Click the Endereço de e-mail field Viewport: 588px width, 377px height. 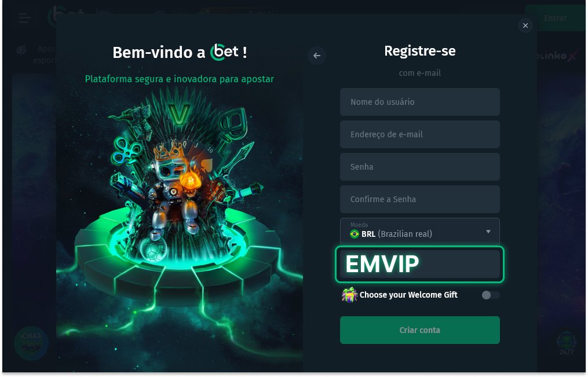pyautogui.click(x=419, y=134)
